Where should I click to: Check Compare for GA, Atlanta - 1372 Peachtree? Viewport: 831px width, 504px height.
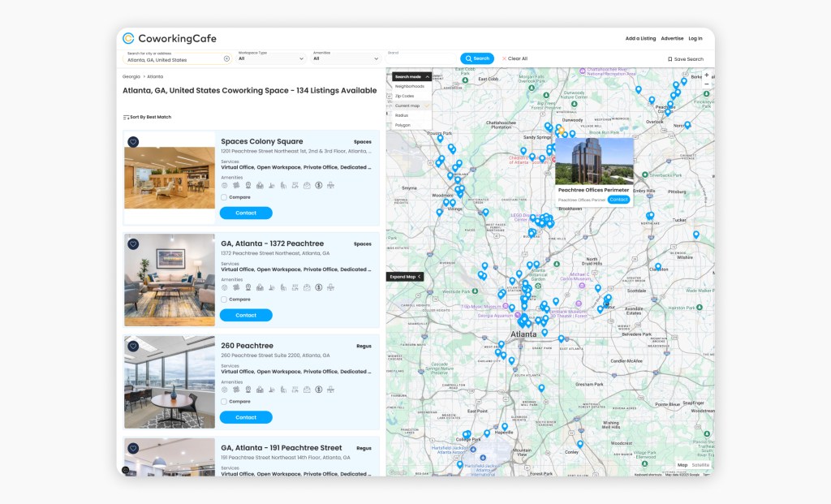coord(224,299)
